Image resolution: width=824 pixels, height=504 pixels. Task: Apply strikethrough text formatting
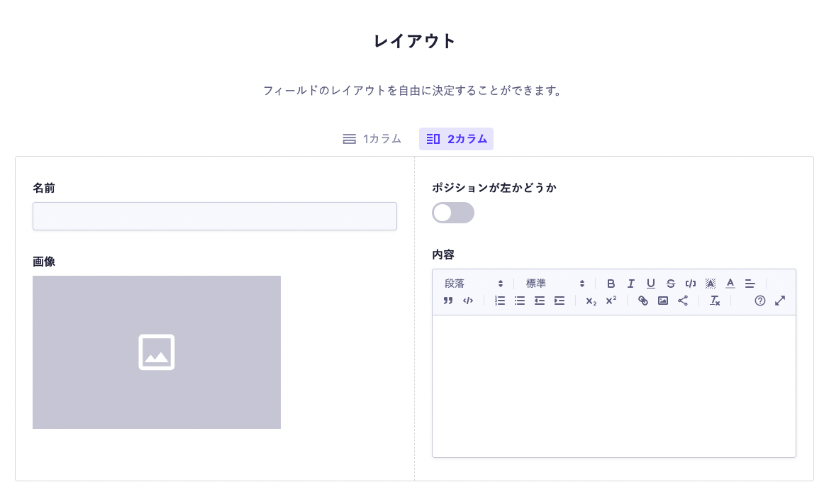tap(670, 284)
